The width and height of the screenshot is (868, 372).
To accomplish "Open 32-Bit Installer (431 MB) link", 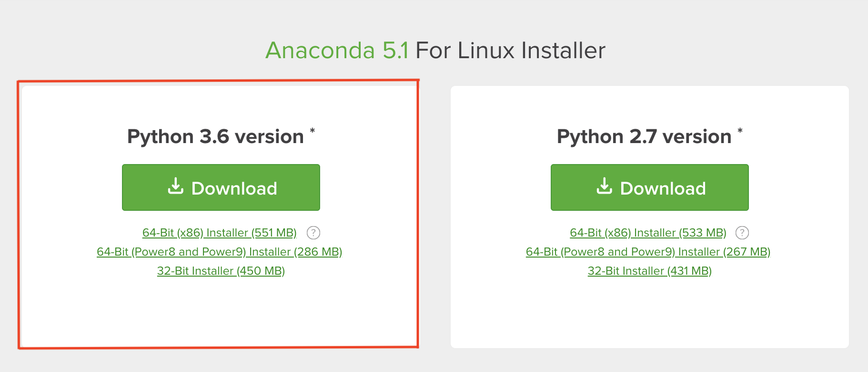I will click(x=649, y=271).
